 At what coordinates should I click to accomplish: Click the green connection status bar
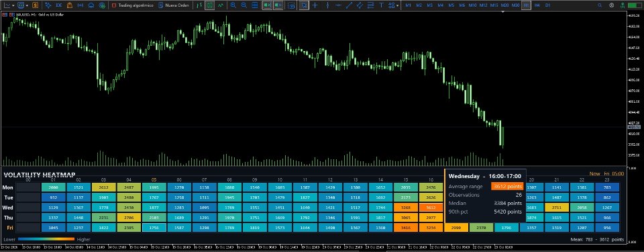coord(635,5)
